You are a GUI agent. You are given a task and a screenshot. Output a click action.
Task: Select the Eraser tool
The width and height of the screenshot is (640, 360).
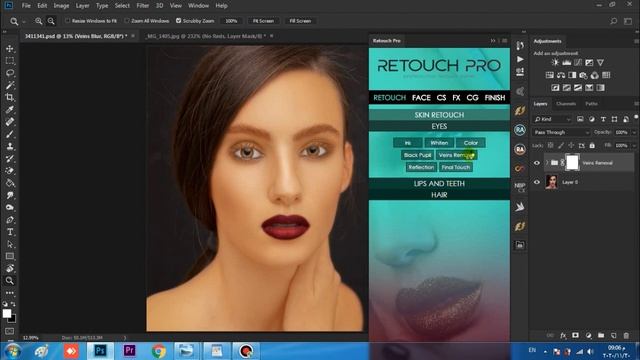(10, 171)
